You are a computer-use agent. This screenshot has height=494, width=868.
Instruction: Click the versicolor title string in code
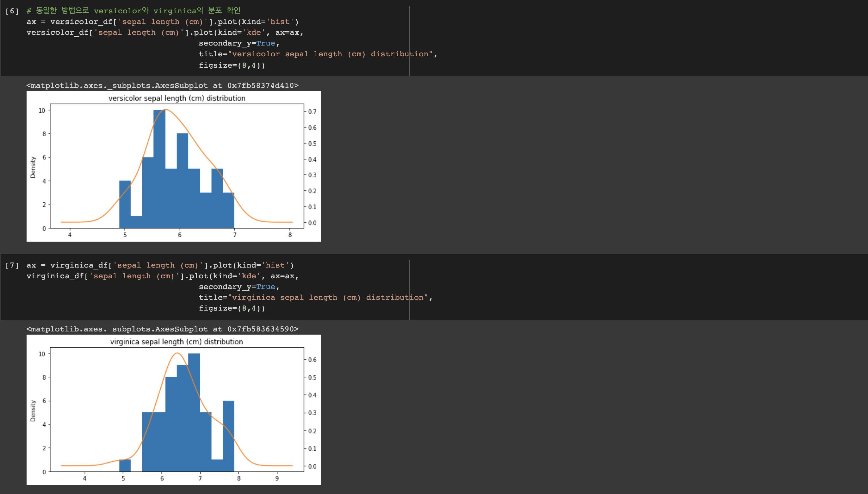coord(330,54)
